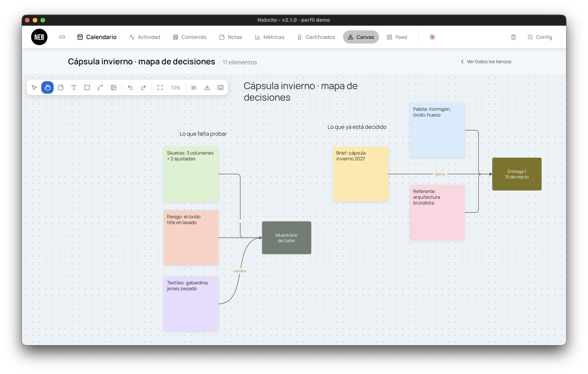This screenshot has height=374, width=588.
Task: Open the Notas tab
Action: [x=231, y=37]
